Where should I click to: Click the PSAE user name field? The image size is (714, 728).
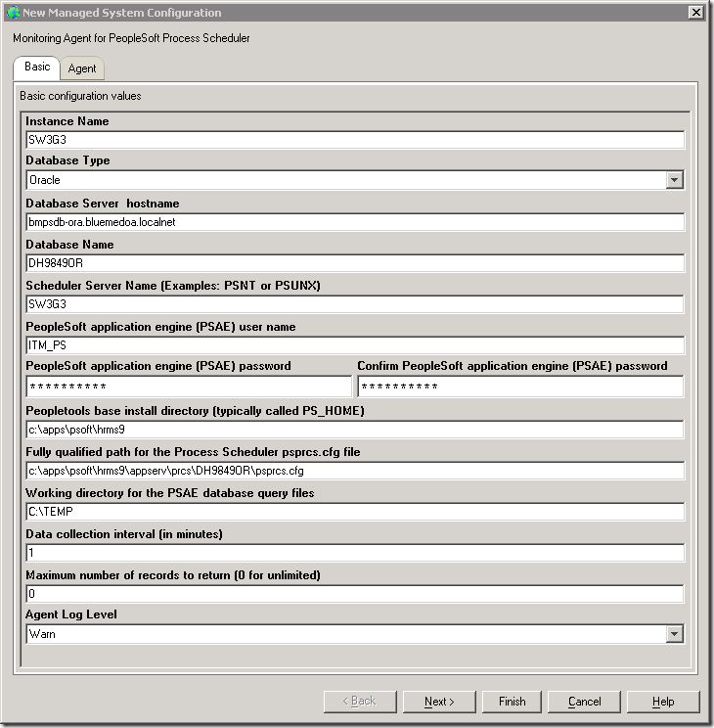pyautogui.click(x=355, y=345)
